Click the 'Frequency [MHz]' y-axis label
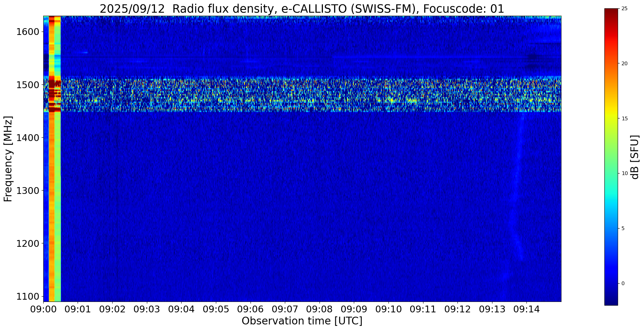Screen dimensions: 644x330 click(8, 159)
